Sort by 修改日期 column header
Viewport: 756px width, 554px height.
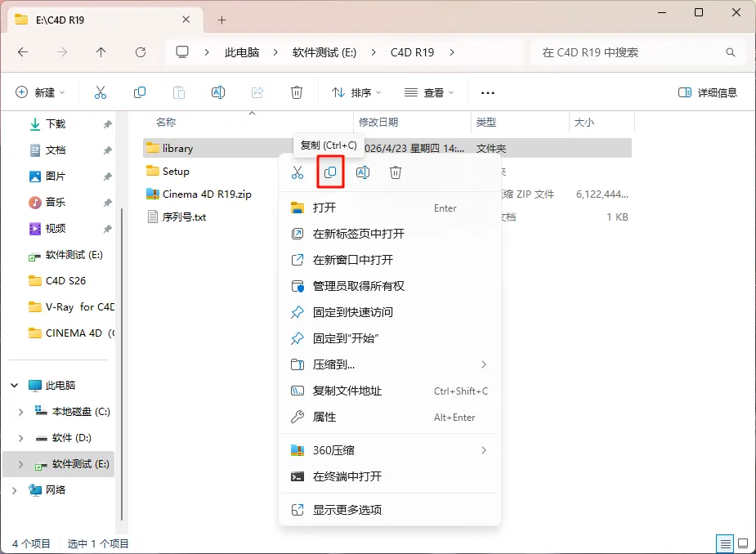(378, 122)
